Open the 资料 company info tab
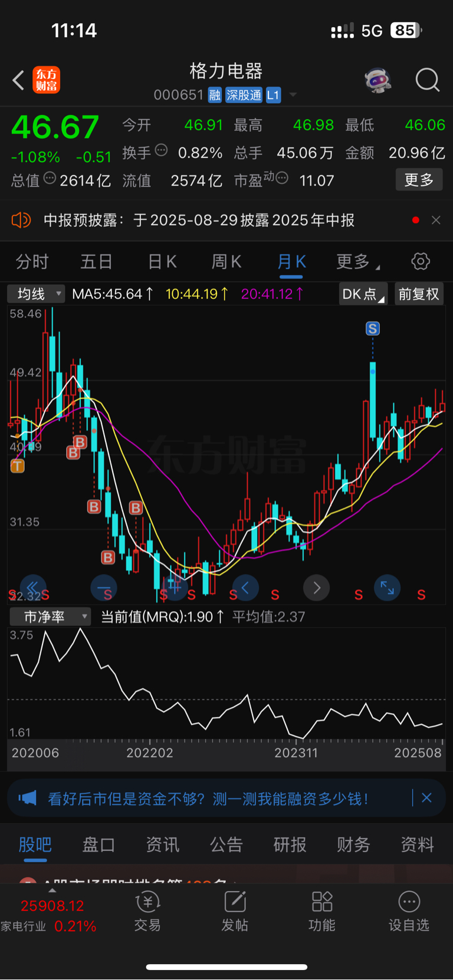 (418, 844)
